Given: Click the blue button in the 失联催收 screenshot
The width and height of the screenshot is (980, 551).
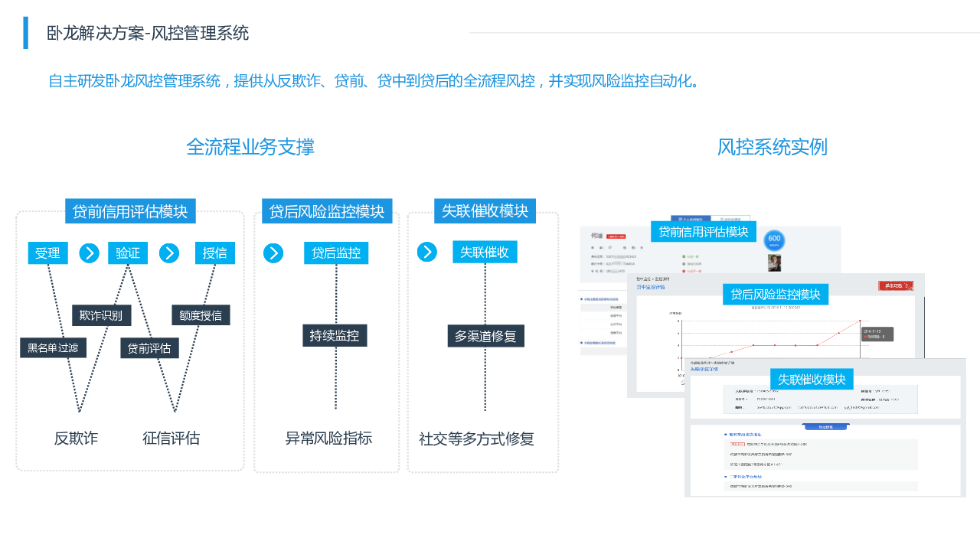Looking at the screenshot, I should point(825,427).
